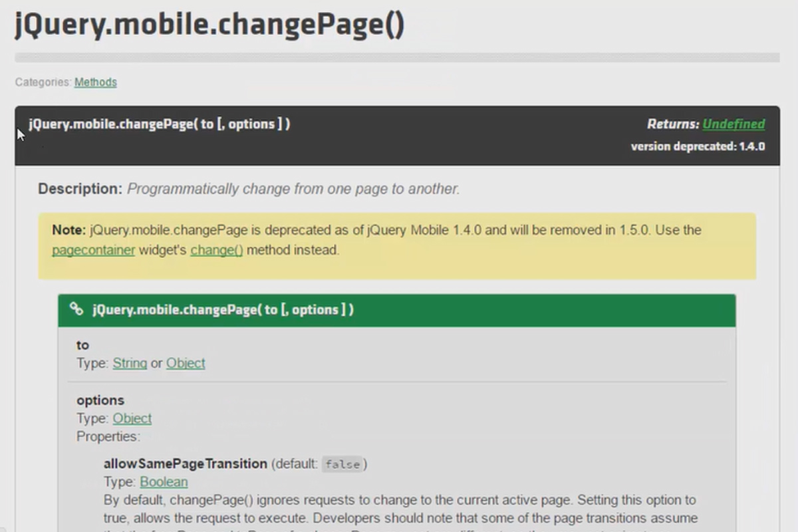The width and height of the screenshot is (798, 532).
Task: Follow the pagecontainer widget link
Action: click(x=94, y=250)
